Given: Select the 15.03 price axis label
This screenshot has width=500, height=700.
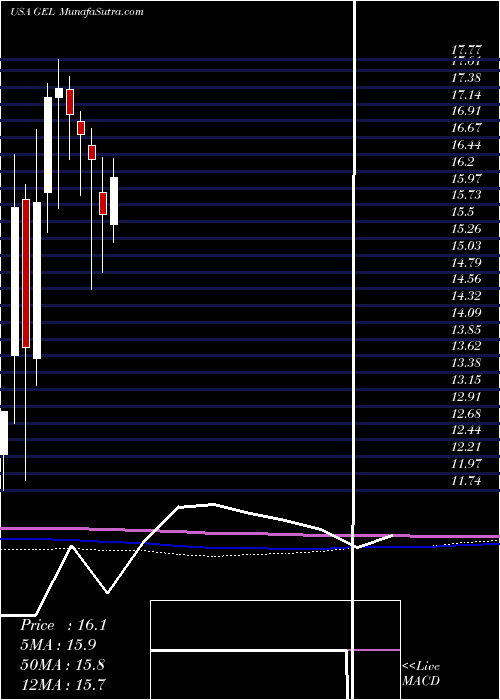Looking at the screenshot, I should 466,246.
